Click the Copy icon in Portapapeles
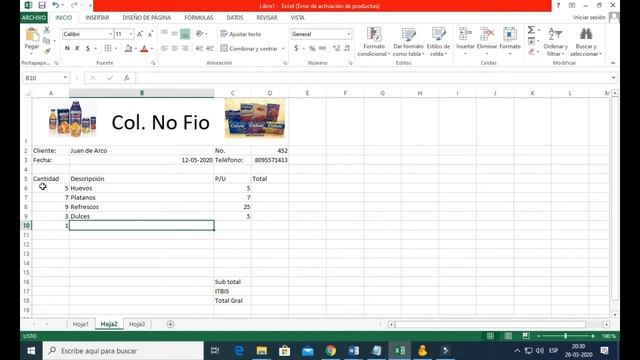The height and width of the screenshot is (360, 640). (47, 40)
